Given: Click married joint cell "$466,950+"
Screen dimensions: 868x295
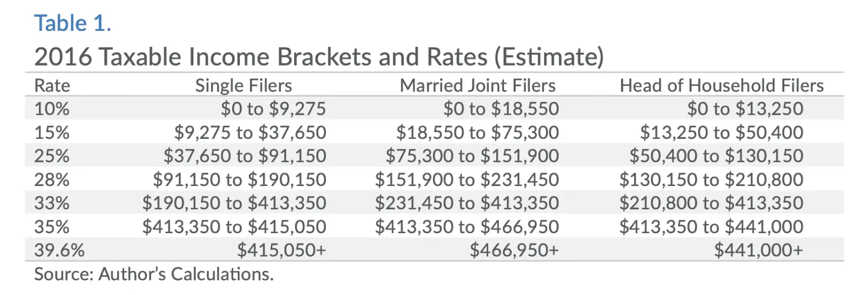Looking at the screenshot, I should click(514, 251).
